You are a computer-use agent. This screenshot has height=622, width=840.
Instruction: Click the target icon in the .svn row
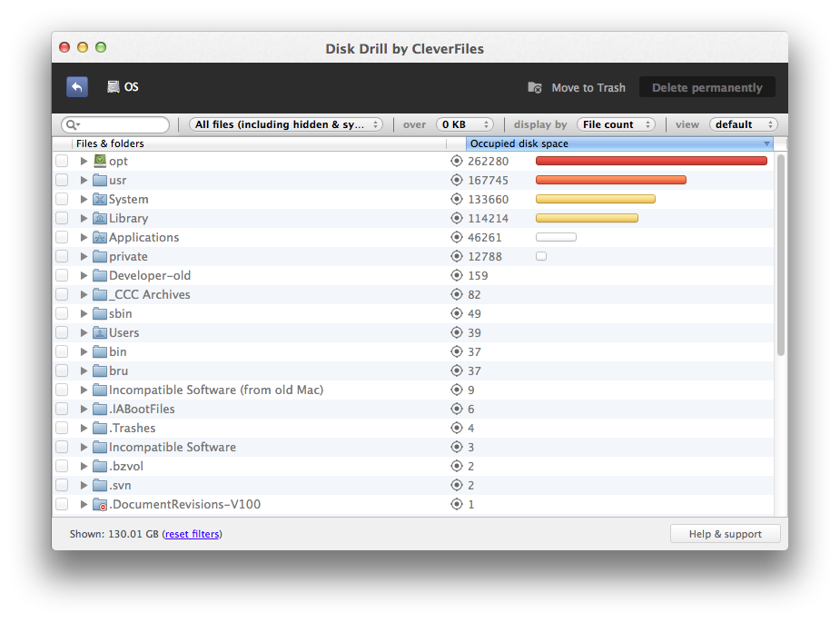[457, 485]
